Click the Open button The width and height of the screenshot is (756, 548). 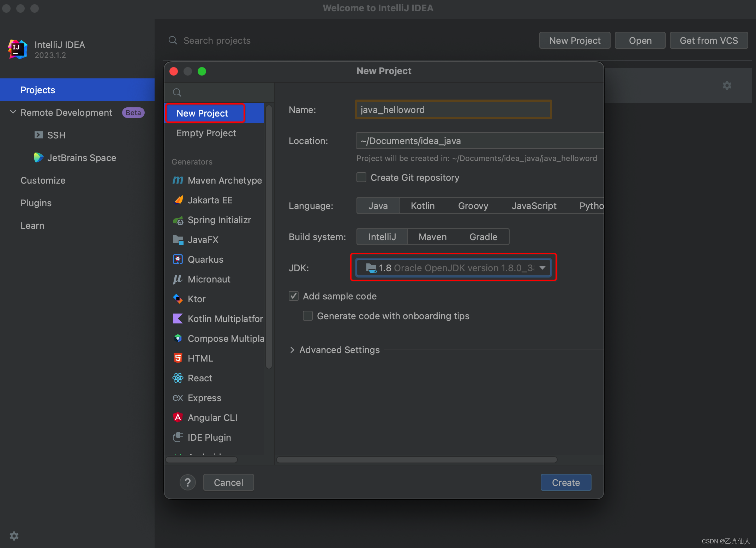640,40
